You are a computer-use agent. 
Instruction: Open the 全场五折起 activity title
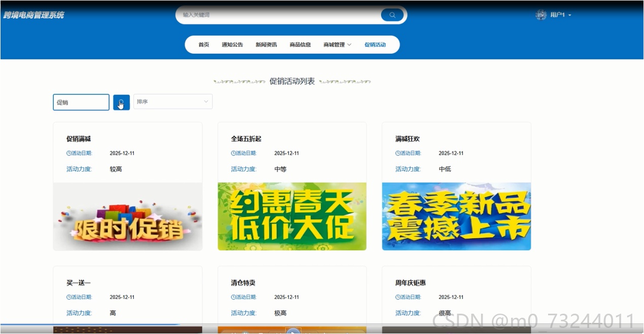246,139
